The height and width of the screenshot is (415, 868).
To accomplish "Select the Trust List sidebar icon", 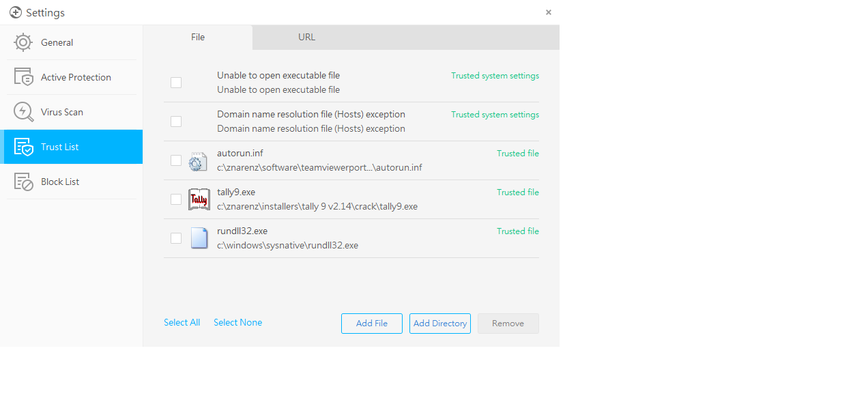I will pyautogui.click(x=23, y=147).
